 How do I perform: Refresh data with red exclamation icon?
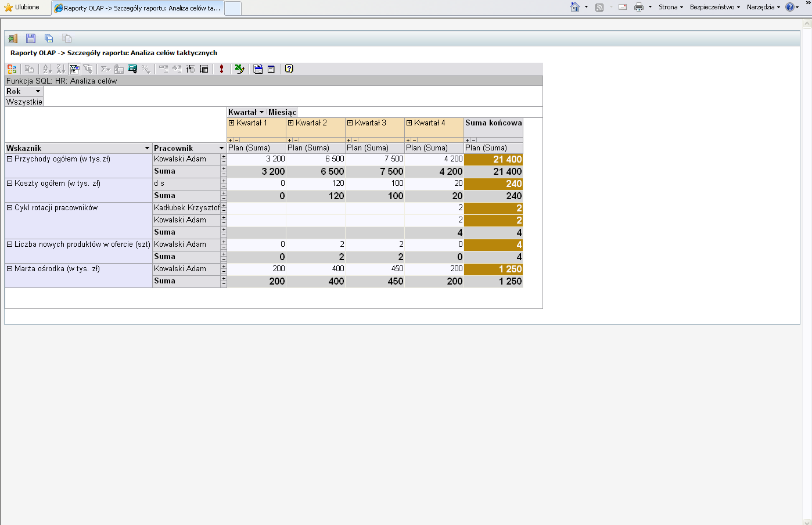(x=221, y=69)
